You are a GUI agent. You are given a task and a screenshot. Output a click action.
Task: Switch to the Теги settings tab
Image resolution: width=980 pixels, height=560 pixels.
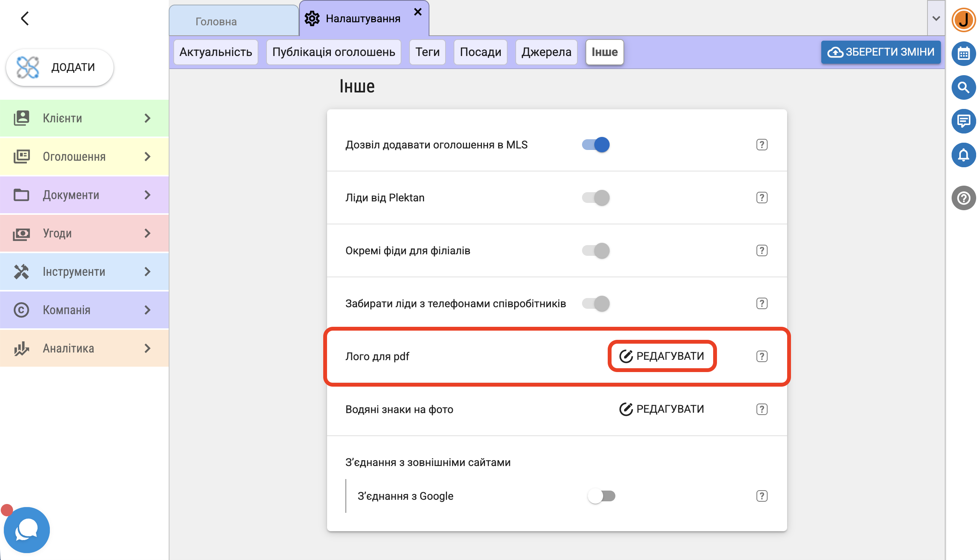[x=427, y=52]
